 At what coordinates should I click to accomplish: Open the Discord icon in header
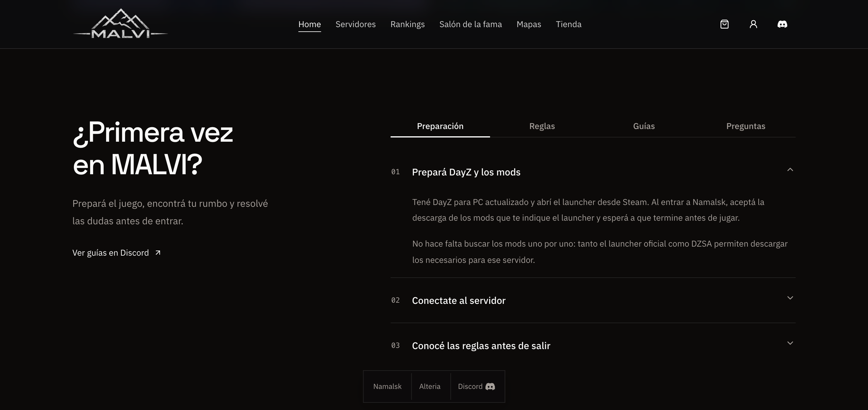tap(782, 24)
